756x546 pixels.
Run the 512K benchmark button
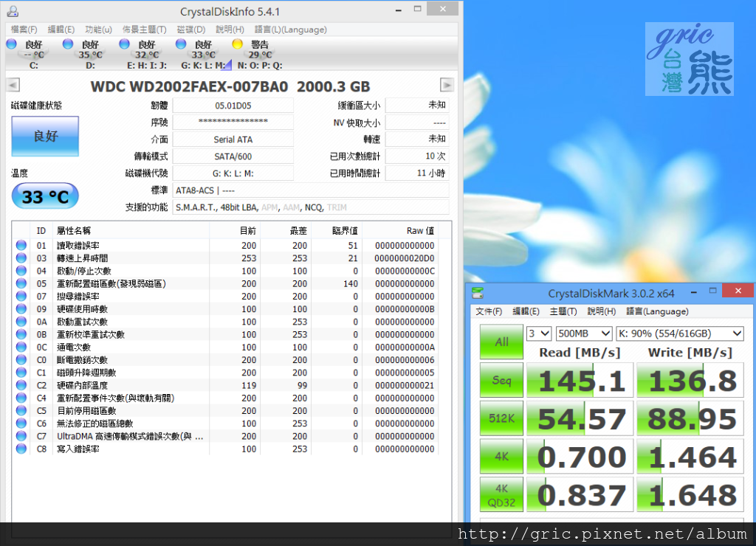tap(501, 418)
